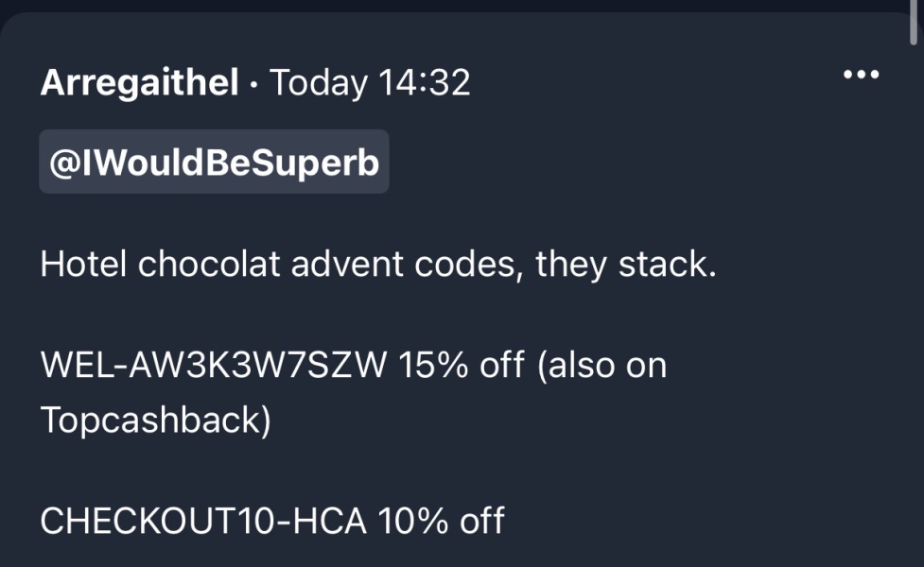
Task: Click the word "Today" in the post header
Action: click(x=319, y=83)
